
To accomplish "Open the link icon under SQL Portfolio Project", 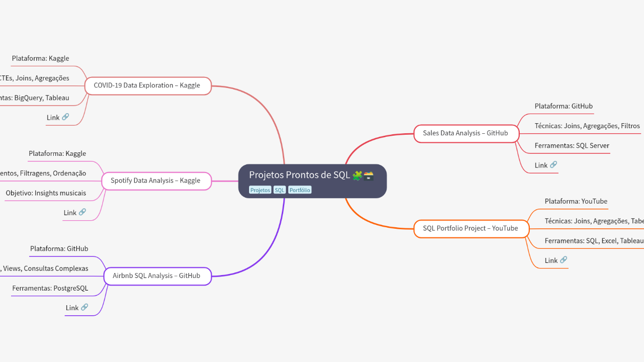I will 563,260.
